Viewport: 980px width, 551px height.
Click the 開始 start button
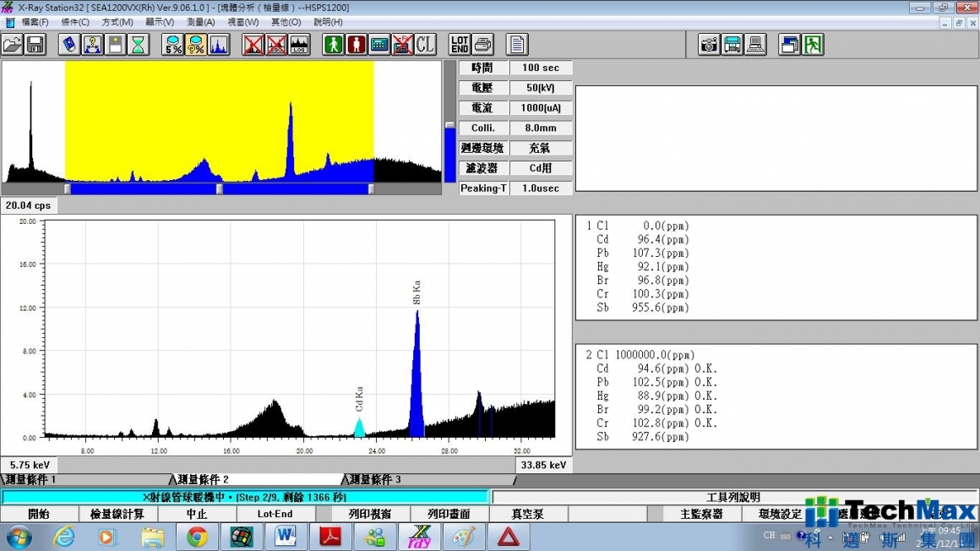[40, 514]
